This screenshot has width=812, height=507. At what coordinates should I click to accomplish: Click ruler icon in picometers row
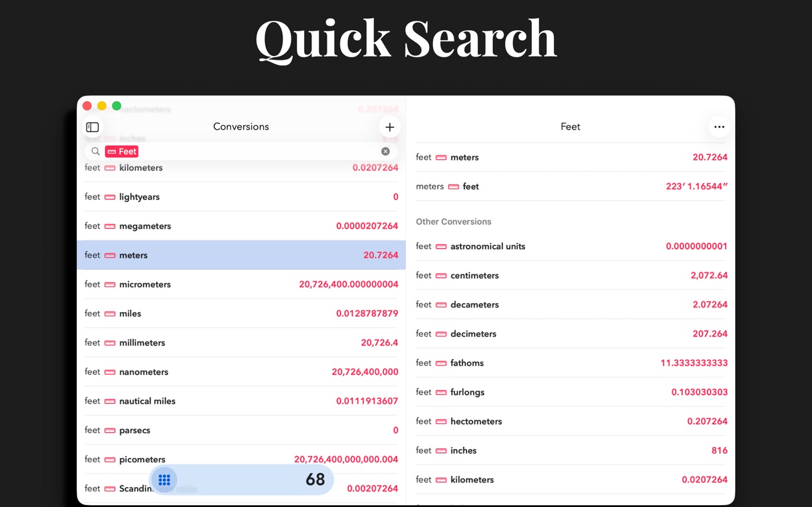pos(110,459)
